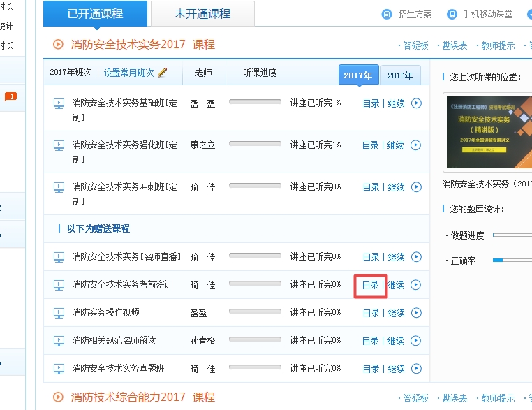Click play-circle icon next to 消防安全技术实务2017 课程

pyautogui.click(x=58, y=45)
